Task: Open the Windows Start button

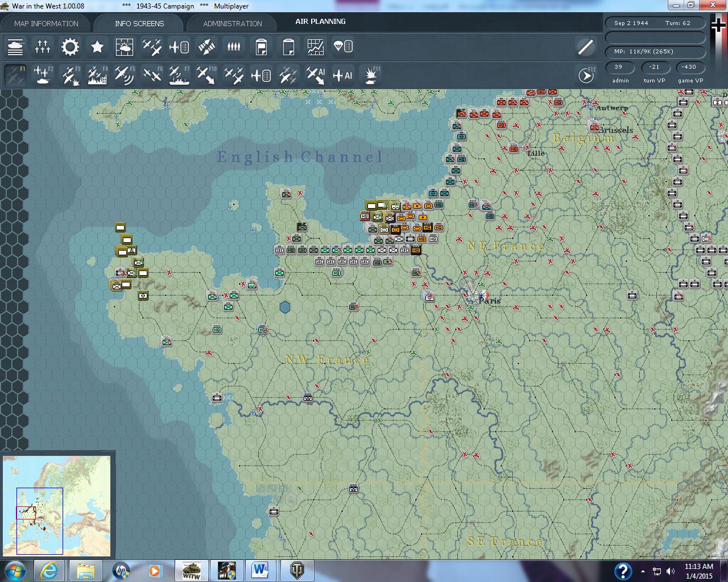Action: tap(14, 571)
